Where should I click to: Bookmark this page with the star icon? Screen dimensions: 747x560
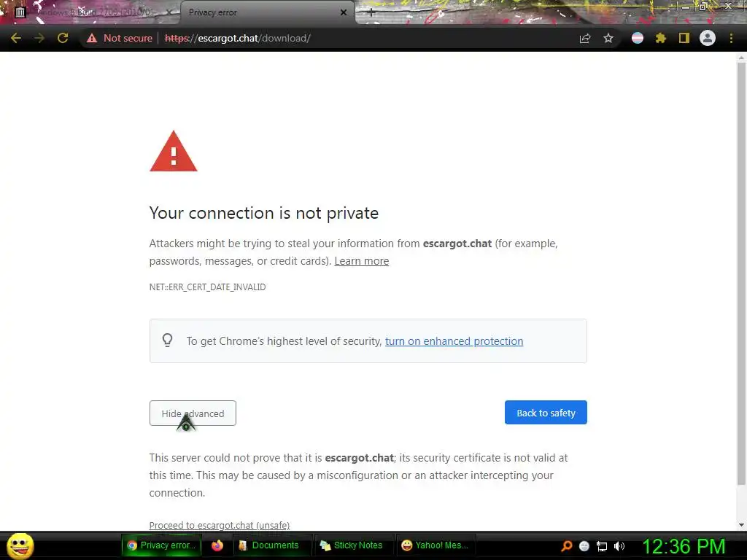(608, 38)
